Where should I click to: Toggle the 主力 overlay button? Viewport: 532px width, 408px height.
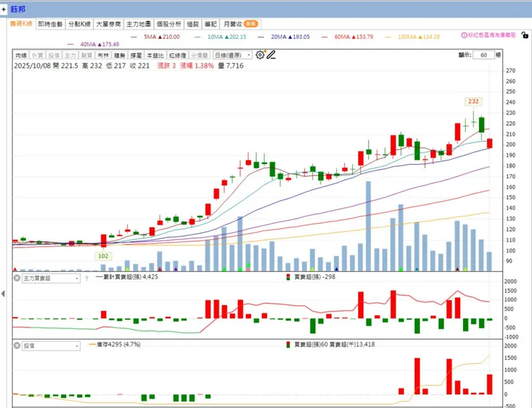coord(70,55)
